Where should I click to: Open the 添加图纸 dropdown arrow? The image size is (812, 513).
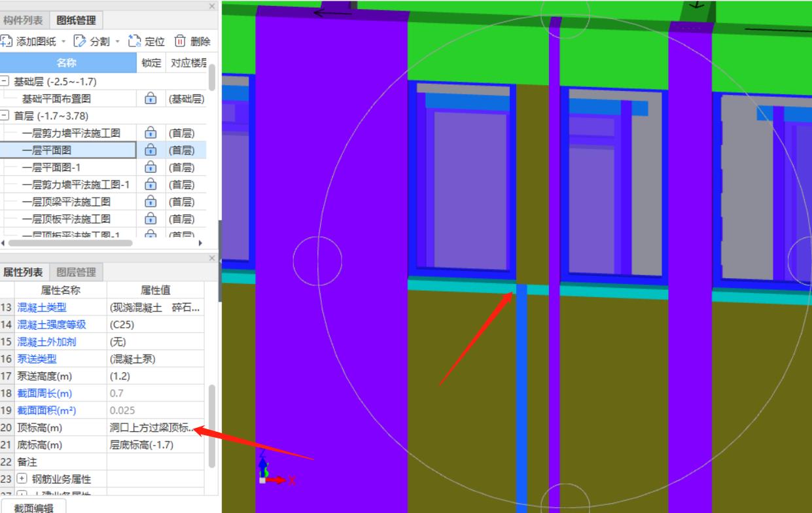(63, 42)
